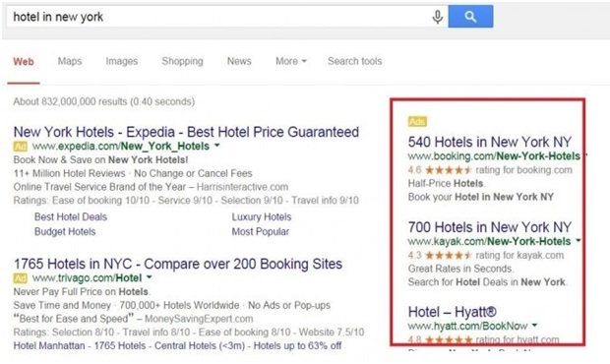The height and width of the screenshot is (364, 610).
Task: Switch to the Maps tab
Action: (70, 61)
